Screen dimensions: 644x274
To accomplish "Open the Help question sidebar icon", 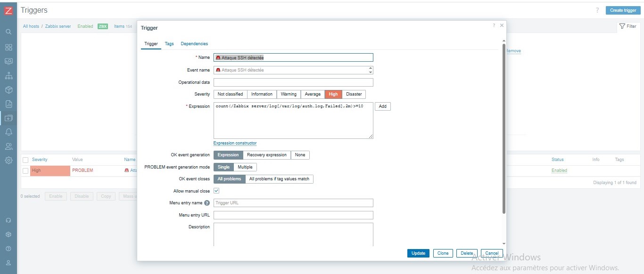I will click(8, 249).
